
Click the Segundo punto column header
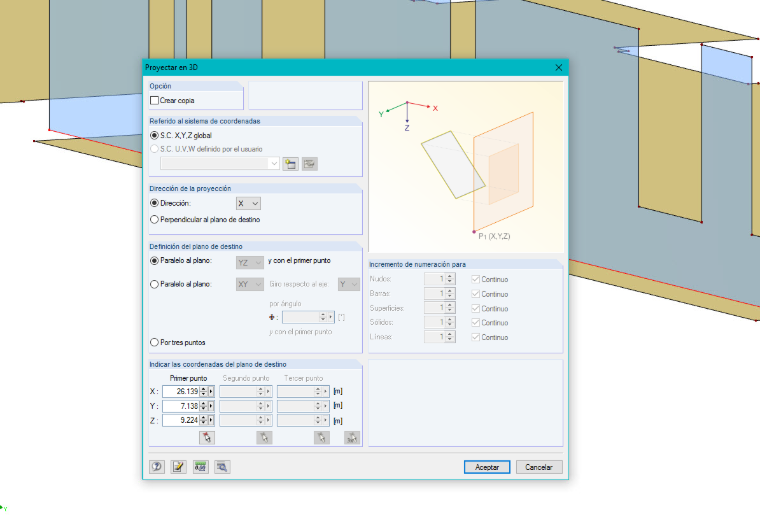[x=246, y=378]
